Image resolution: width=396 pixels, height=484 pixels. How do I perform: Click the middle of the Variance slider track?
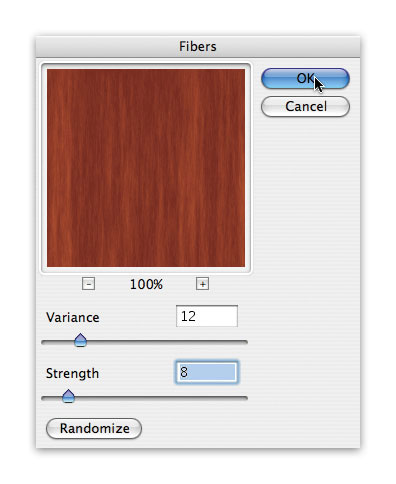pos(144,342)
